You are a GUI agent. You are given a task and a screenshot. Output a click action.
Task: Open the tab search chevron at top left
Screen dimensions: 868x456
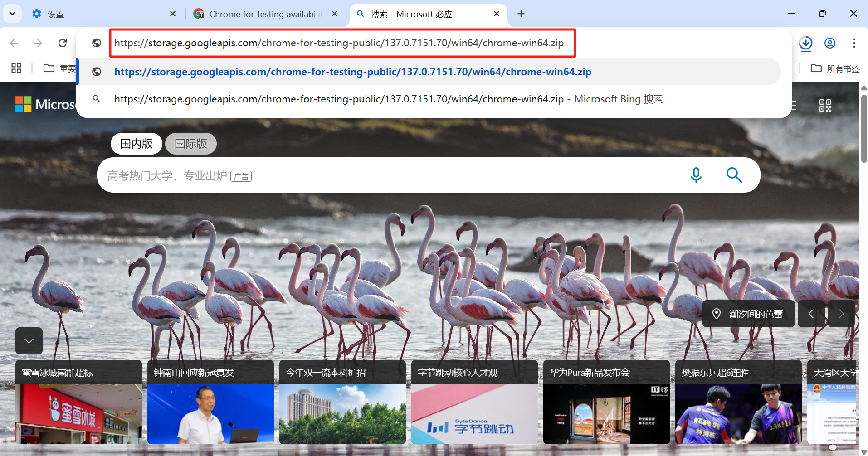(12, 14)
